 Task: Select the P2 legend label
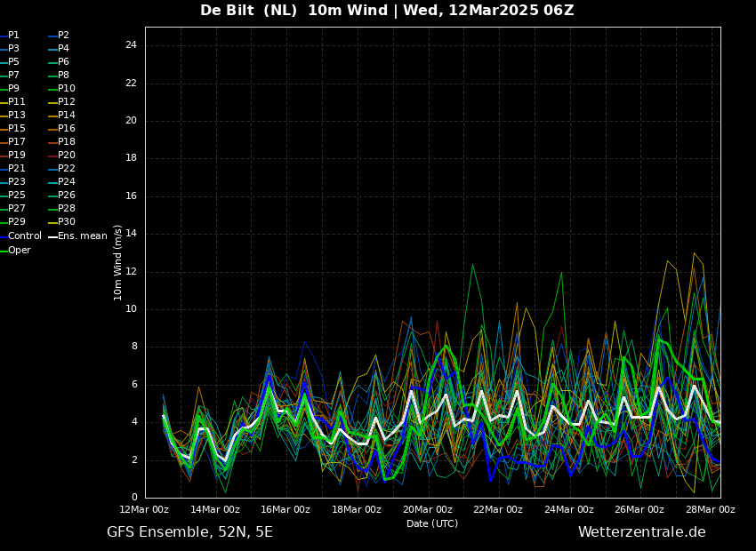click(63, 36)
